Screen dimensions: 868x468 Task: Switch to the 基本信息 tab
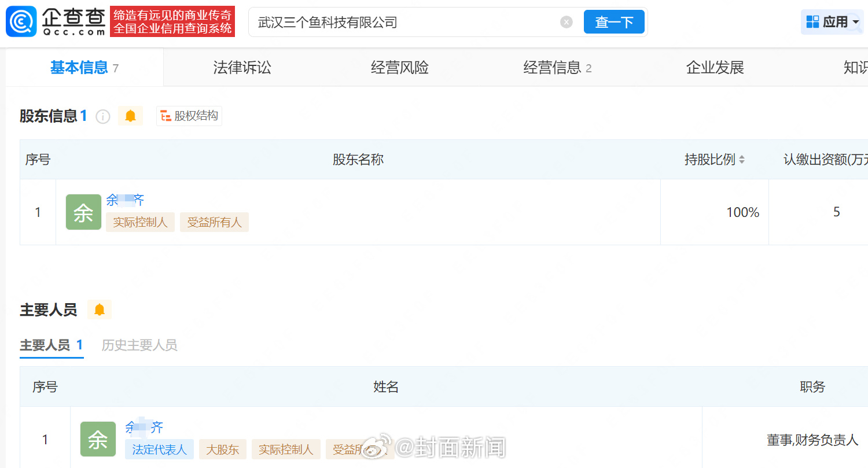click(x=84, y=68)
